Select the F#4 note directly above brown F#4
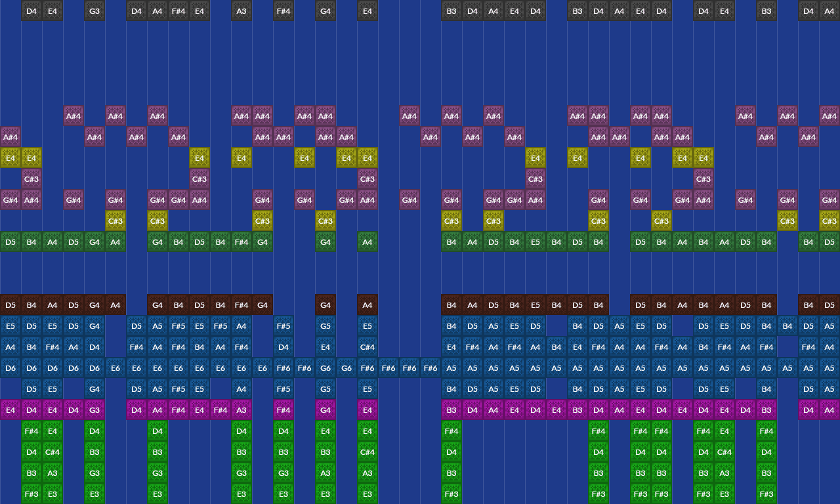 pyautogui.click(x=241, y=241)
